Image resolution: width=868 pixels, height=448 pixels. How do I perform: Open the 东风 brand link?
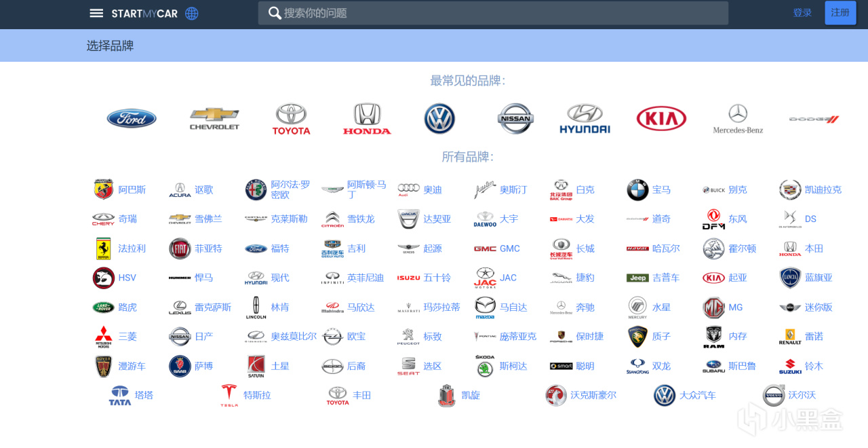(x=738, y=219)
